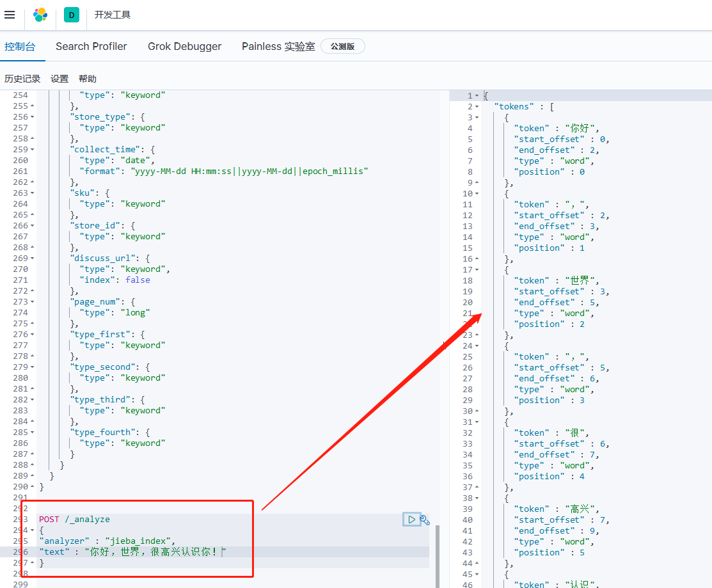Click the 公测版 beta badge
Screen dimensions: 712x588
point(343,46)
